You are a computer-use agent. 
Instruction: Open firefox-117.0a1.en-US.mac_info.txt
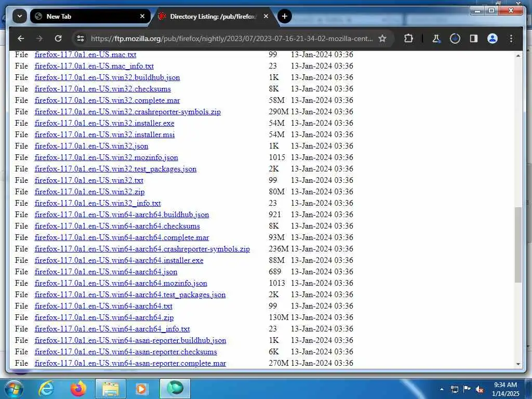click(94, 66)
